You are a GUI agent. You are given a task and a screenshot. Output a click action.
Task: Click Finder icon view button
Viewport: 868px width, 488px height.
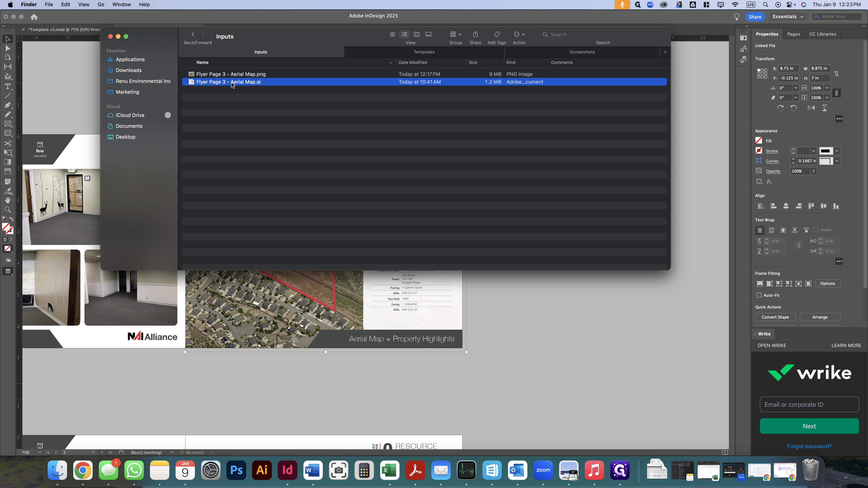point(392,34)
